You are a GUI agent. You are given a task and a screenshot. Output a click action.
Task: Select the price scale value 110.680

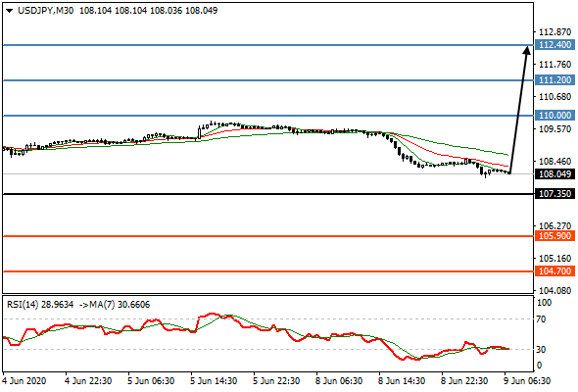coord(554,97)
